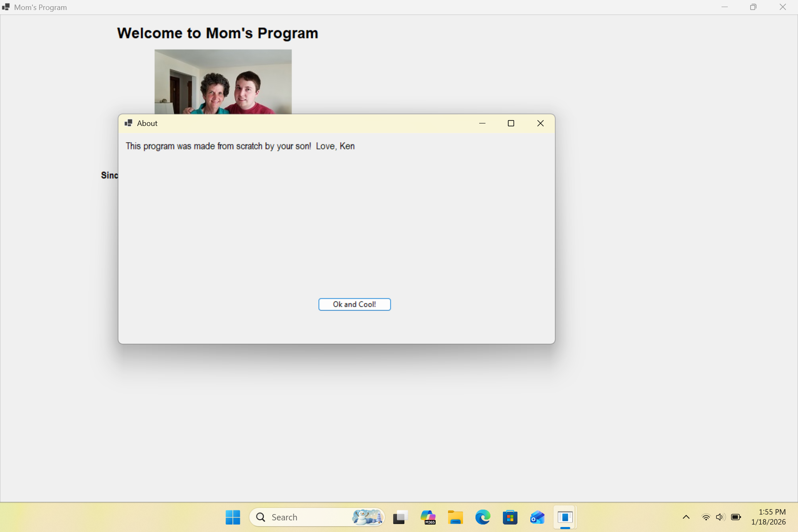
Task: Click the app icon in the About title bar
Action: coord(129,123)
